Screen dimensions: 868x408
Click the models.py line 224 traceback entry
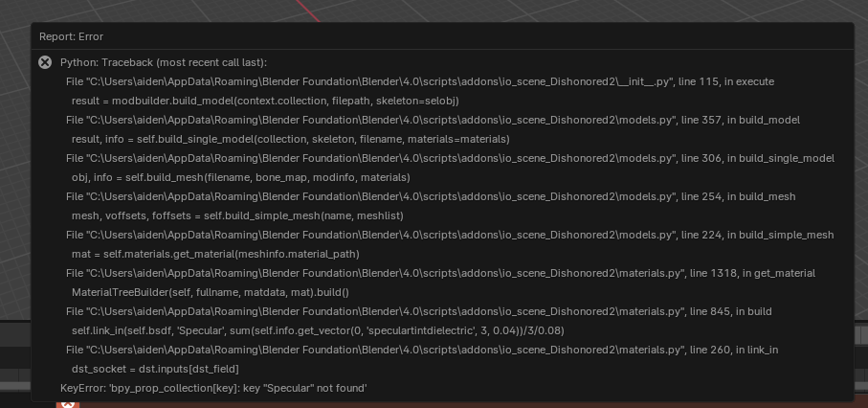(450, 235)
